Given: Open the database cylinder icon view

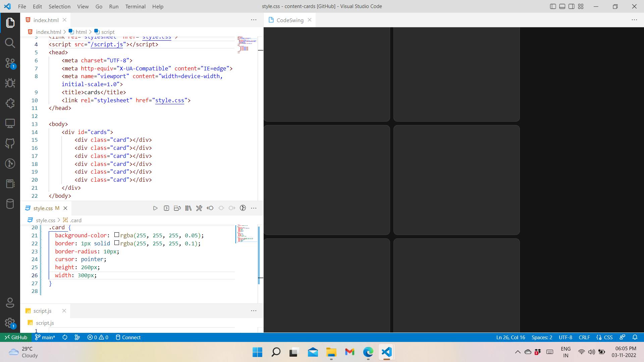Looking at the screenshot, I should click(x=10, y=204).
